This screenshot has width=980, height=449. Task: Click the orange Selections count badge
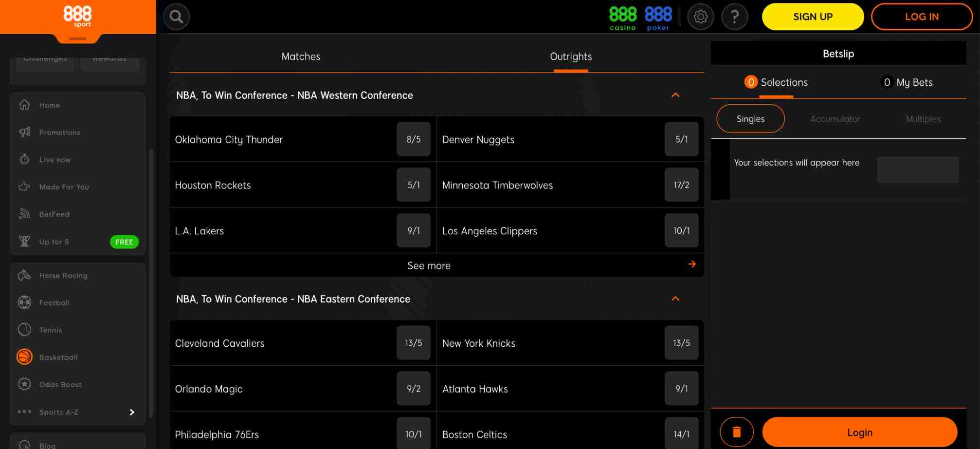[751, 82]
